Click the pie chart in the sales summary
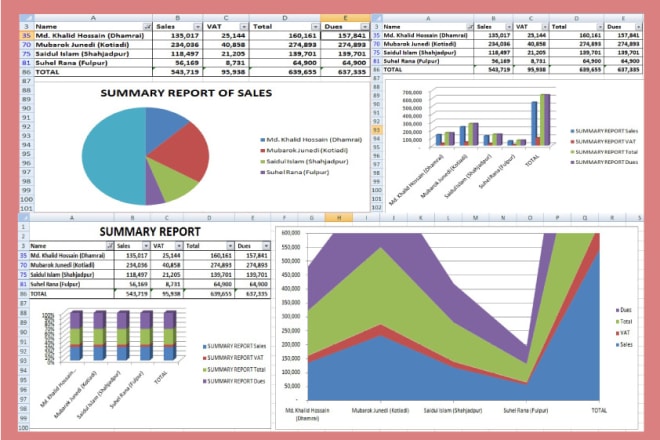 (145, 156)
